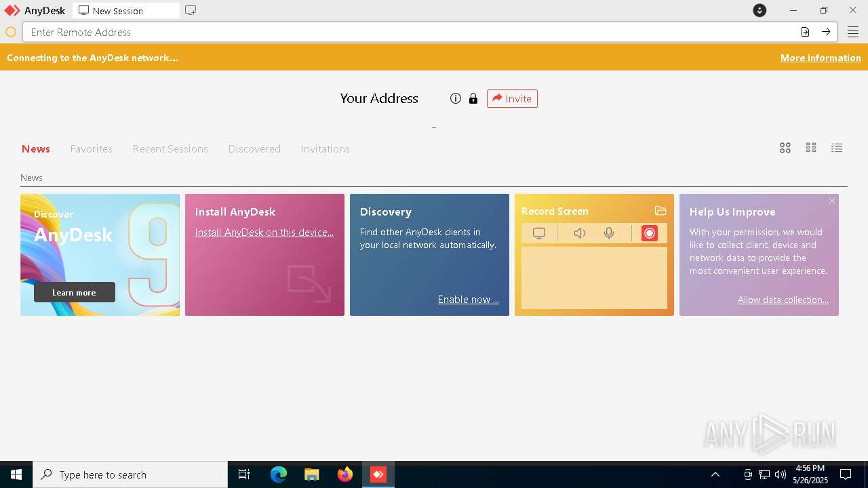Open file transfer icon in address bar
The image size is (868, 488).
click(805, 32)
